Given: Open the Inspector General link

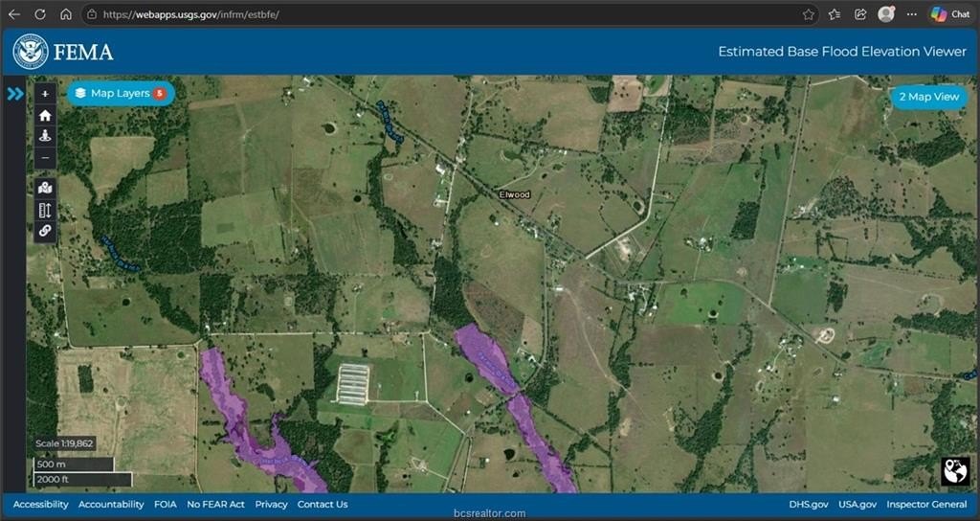Looking at the screenshot, I should click(926, 504).
